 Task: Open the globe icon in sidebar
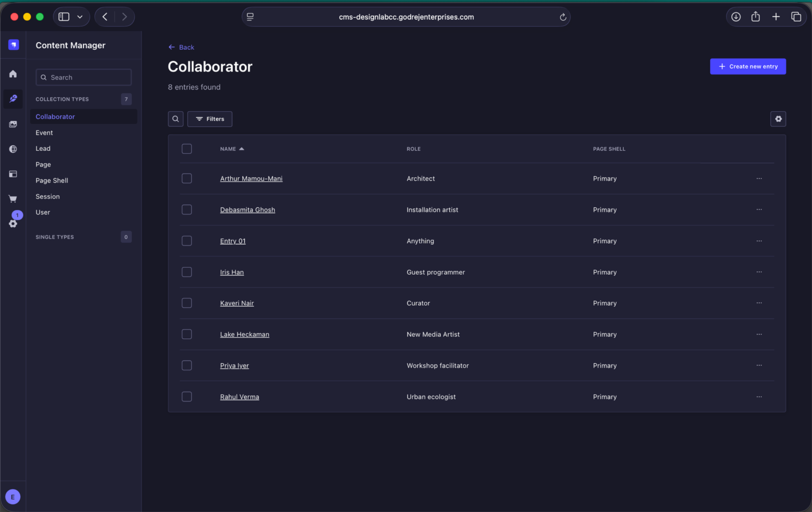point(13,149)
